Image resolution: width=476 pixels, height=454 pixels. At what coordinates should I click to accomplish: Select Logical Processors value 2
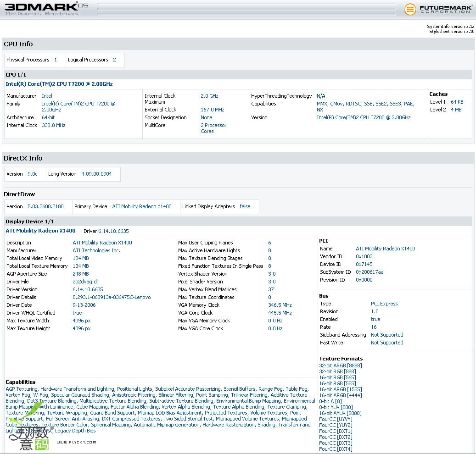tap(114, 60)
